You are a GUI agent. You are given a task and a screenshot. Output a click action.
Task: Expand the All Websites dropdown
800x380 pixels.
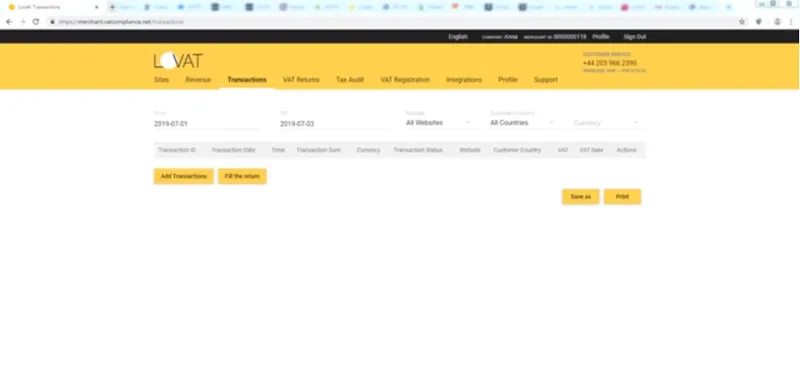pyautogui.click(x=438, y=123)
